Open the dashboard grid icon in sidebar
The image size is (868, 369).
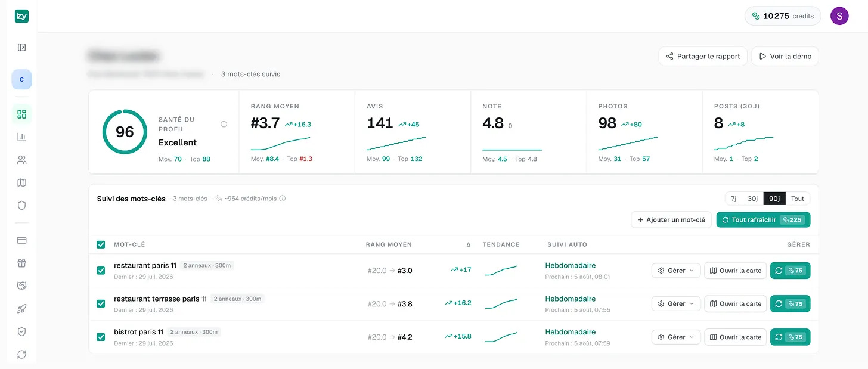click(21, 114)
